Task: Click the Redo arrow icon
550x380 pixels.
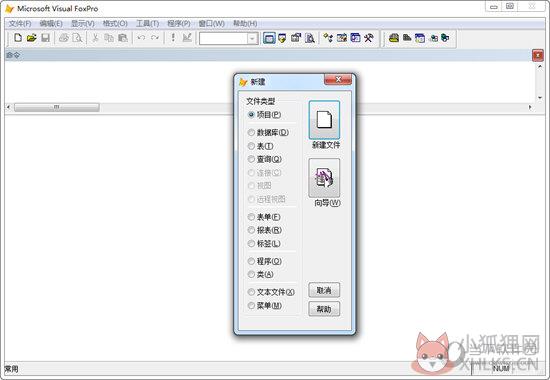Action: pos(155,38)
